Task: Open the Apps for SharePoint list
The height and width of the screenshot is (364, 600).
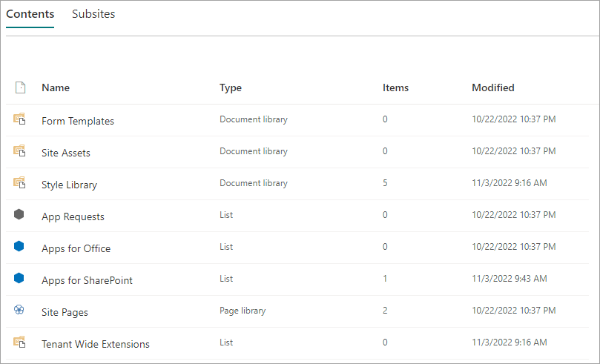Action: click(87, 280)
